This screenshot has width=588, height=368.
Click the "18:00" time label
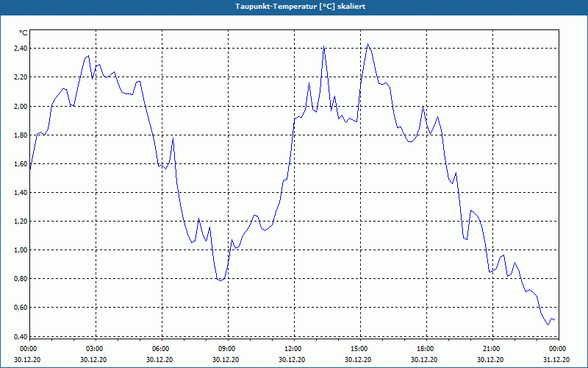pyautogui.click(x=425, y=349)
